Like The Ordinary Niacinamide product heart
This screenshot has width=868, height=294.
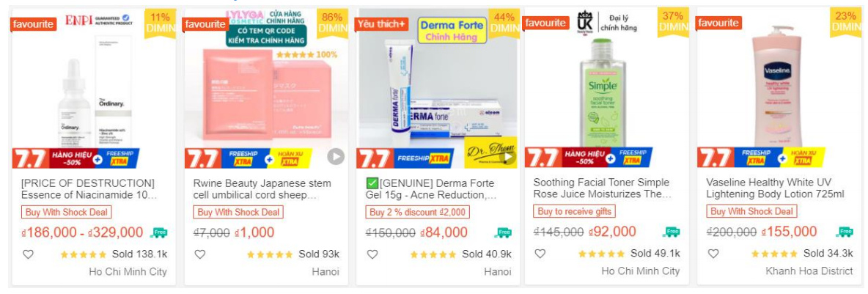pos(28,254)
